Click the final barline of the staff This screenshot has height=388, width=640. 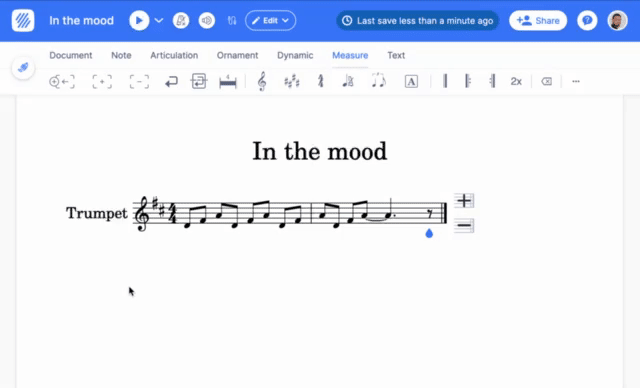445,213
